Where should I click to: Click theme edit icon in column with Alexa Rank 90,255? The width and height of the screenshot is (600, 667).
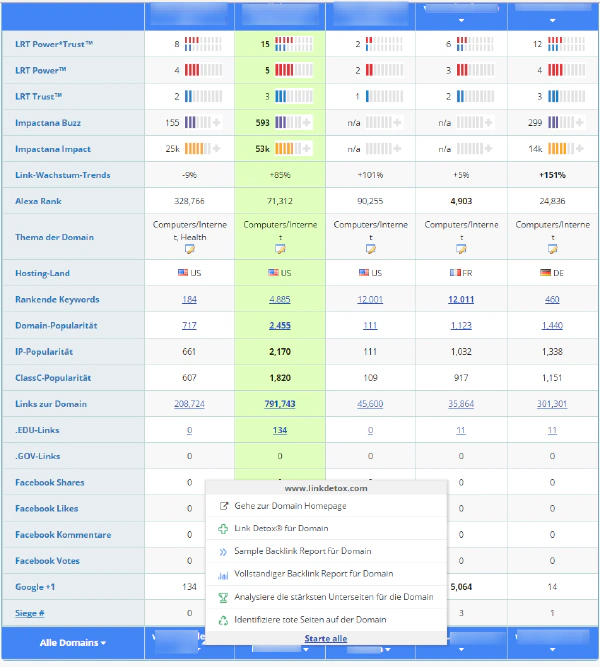[x=371, y=249]
